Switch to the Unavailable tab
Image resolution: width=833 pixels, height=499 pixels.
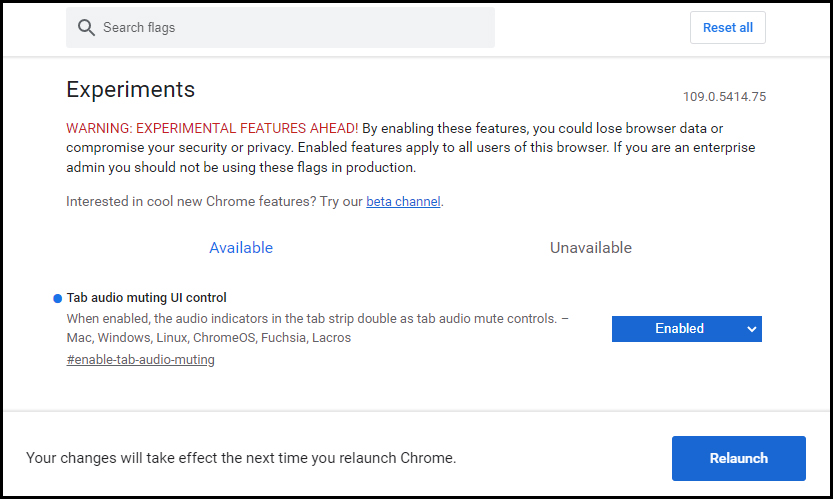click(591, 248)
